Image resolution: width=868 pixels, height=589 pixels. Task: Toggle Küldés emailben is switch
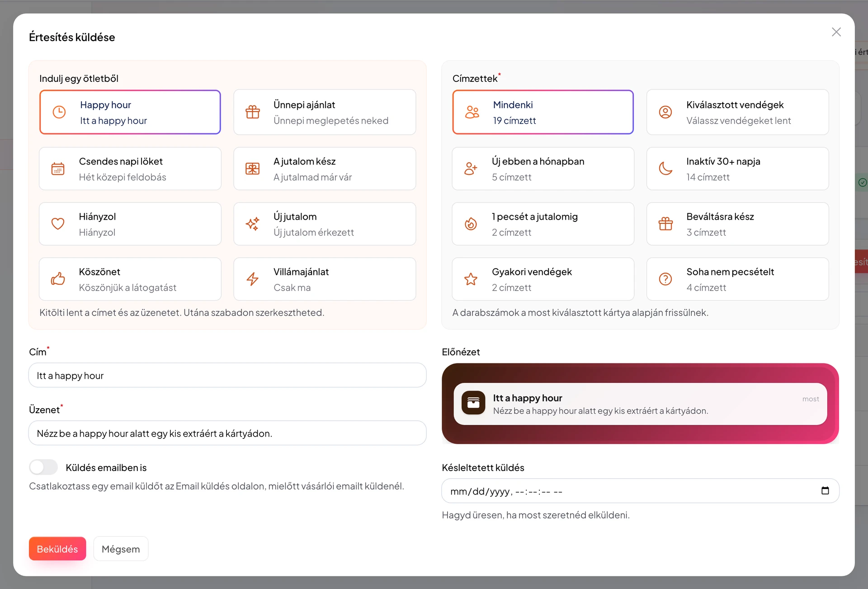click(43, 467)
